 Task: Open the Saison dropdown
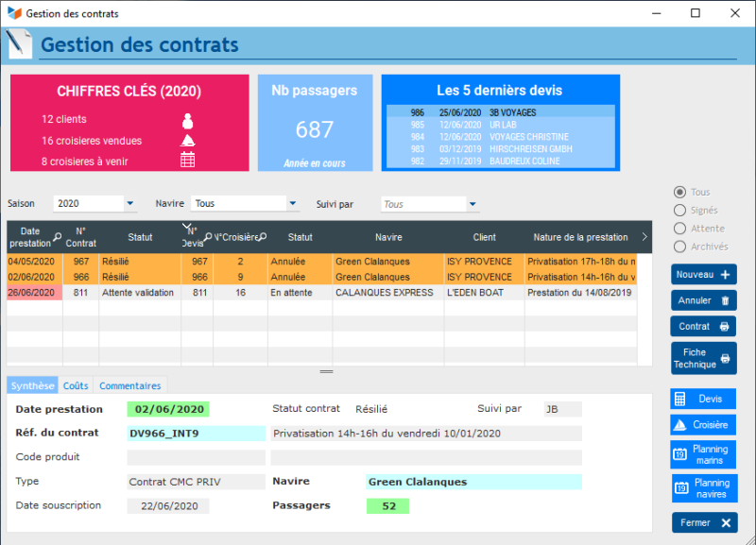pos(129,204)
